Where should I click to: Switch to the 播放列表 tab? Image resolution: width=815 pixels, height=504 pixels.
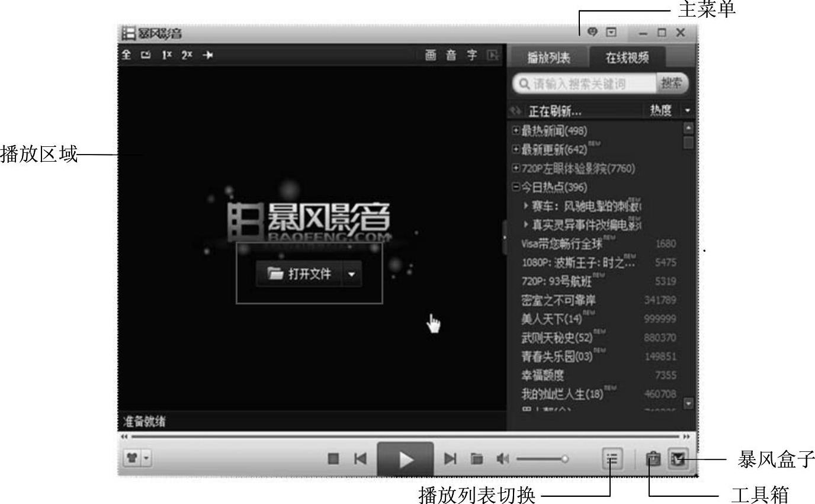pos(548,57)
